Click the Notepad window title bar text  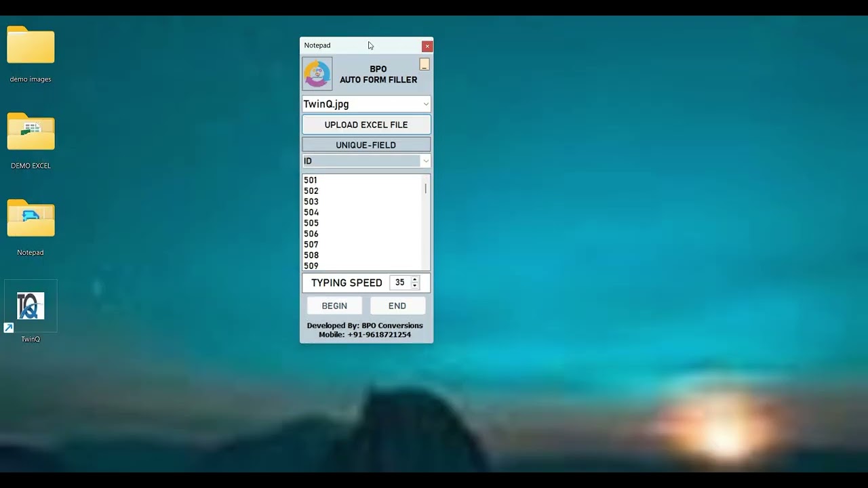pos(317,45)
